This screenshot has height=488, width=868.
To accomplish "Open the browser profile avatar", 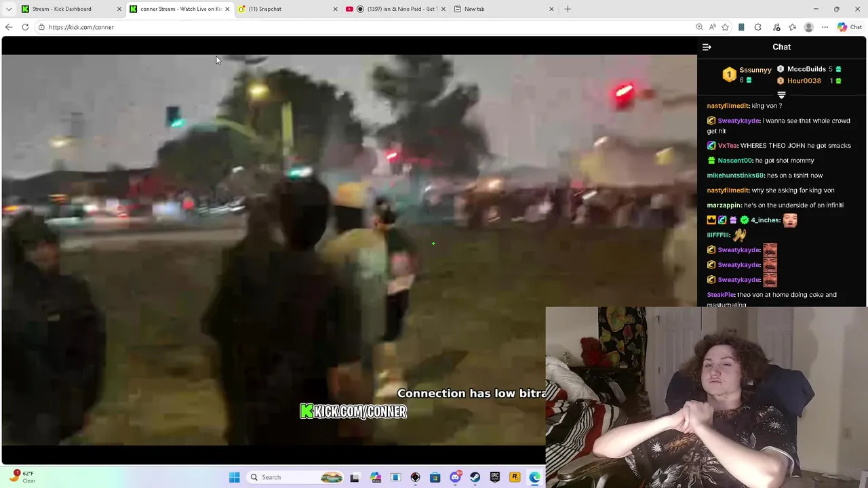I will click(808, 27).
